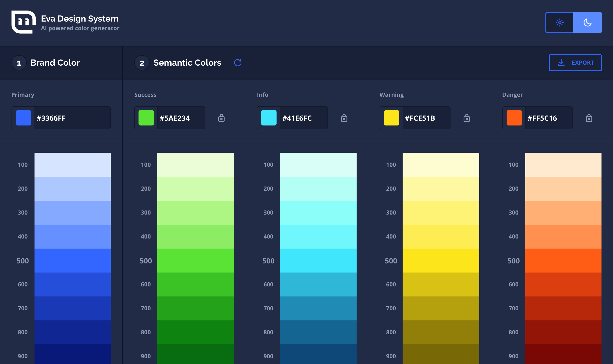This screenshot has width=613, height=364.
Task: Export the color palette
Action: click(x=575, y=63)
